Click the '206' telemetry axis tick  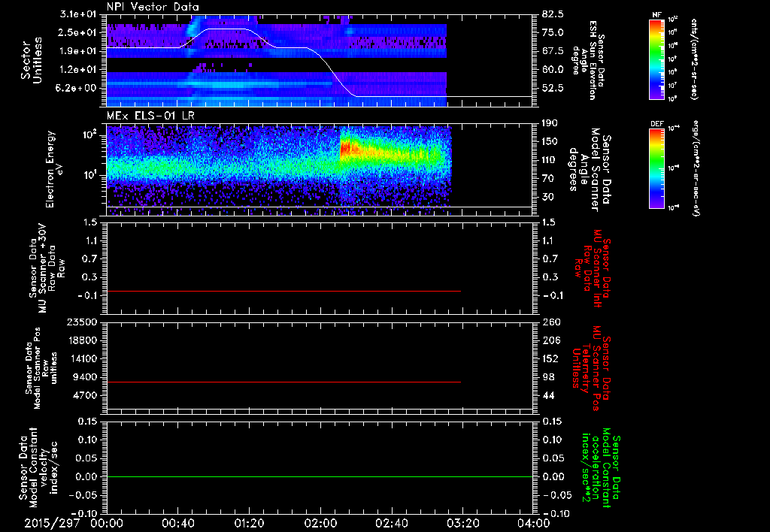click(x=550, y=340)
